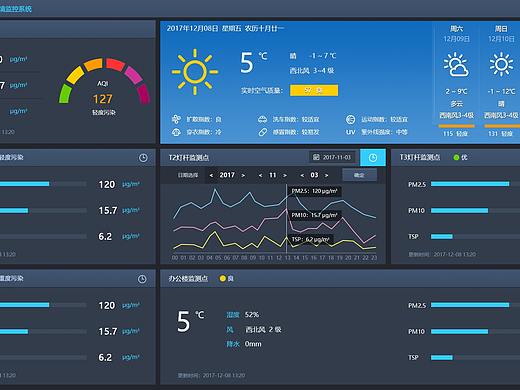Click the TSP bar in the office building panel
520x390 pixels.
point(442,357)
